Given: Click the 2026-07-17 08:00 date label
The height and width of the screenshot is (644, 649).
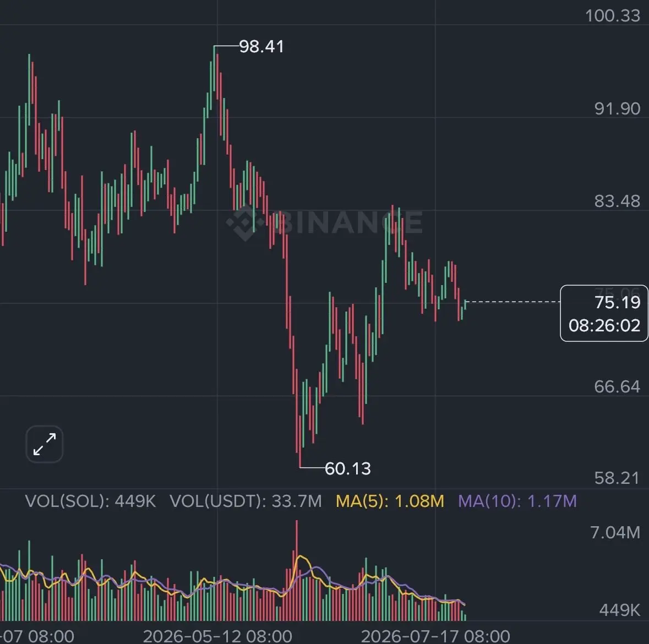Looking at the screenshot, I should (435, 636).
